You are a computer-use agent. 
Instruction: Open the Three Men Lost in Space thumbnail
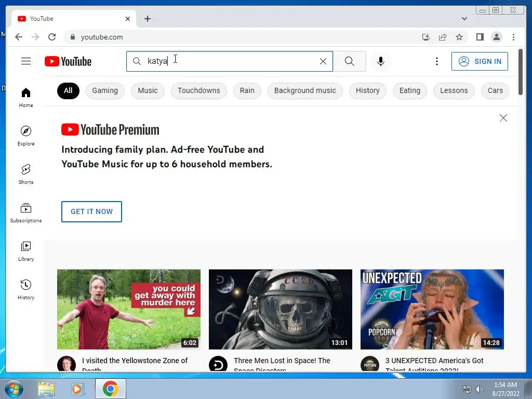[280, 309]
